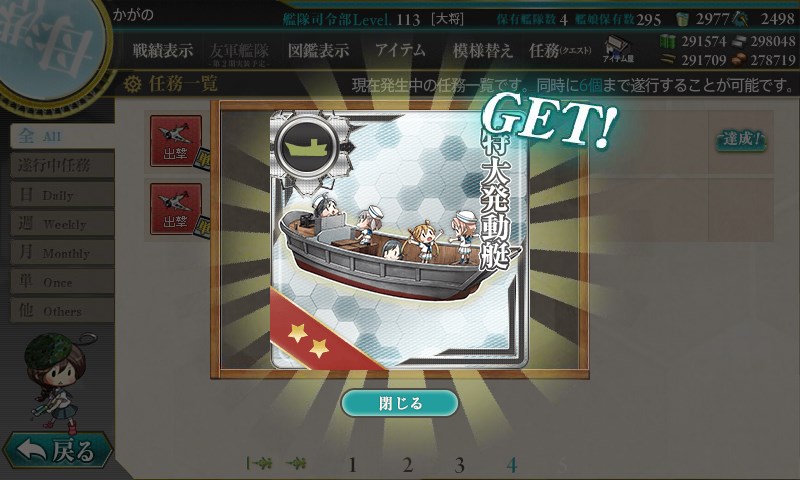Click the gear icon beside 任務一覧
The image size is (800, 480).
[x=132, y=84]
